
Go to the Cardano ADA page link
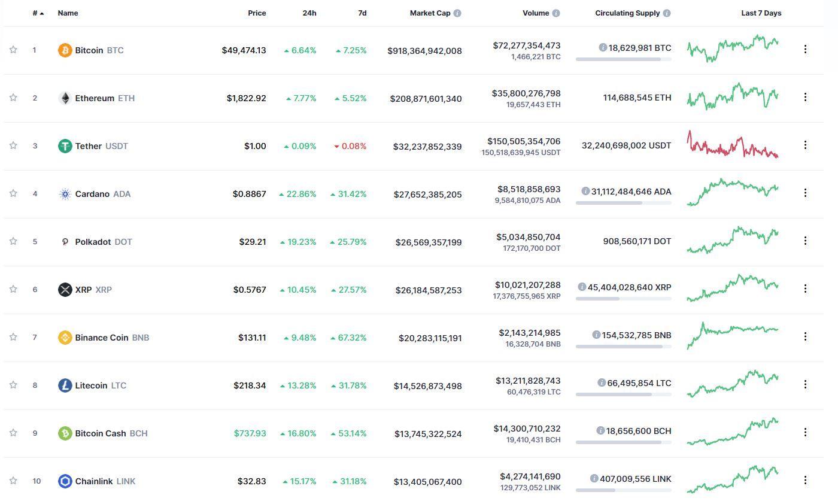103,194
